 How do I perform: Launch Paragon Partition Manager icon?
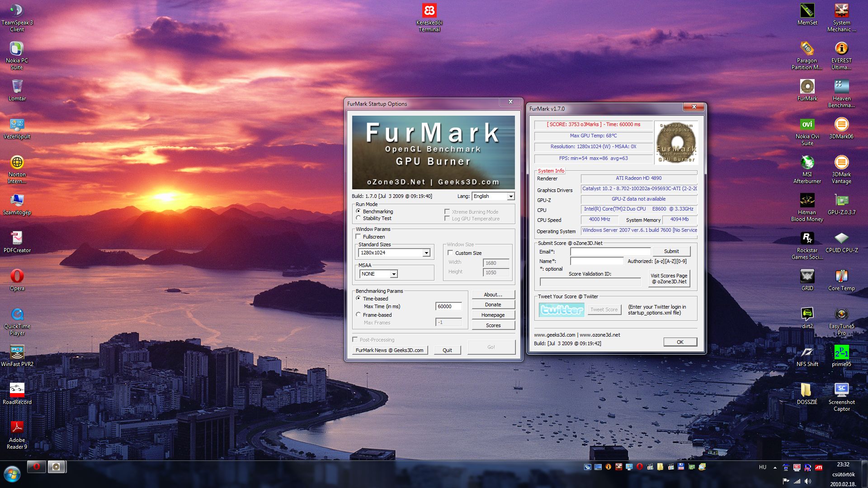[807, 56]
